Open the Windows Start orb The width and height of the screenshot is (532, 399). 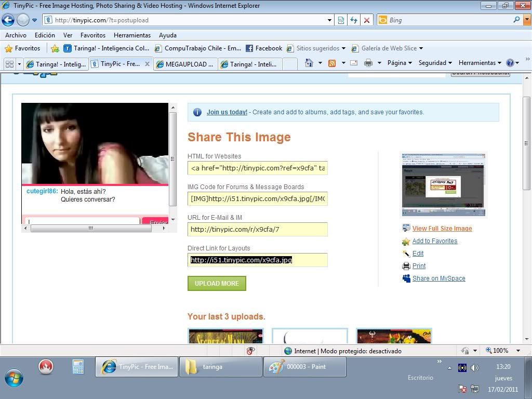[x=14, y=378]
